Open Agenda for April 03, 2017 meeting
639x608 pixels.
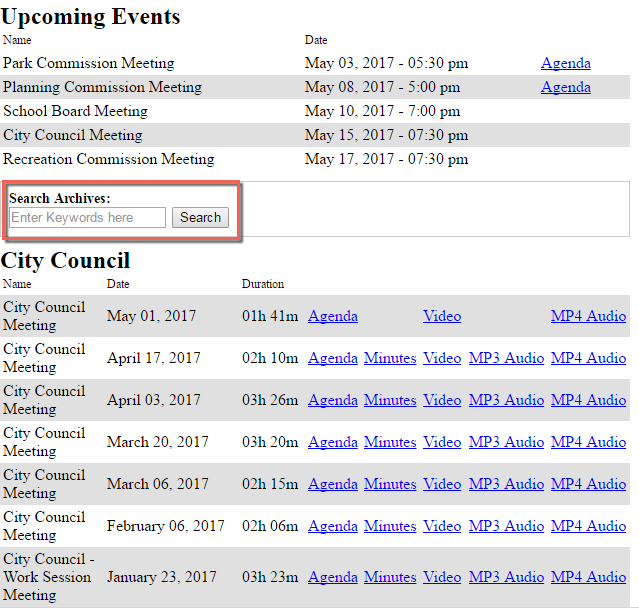coord(333,400)
